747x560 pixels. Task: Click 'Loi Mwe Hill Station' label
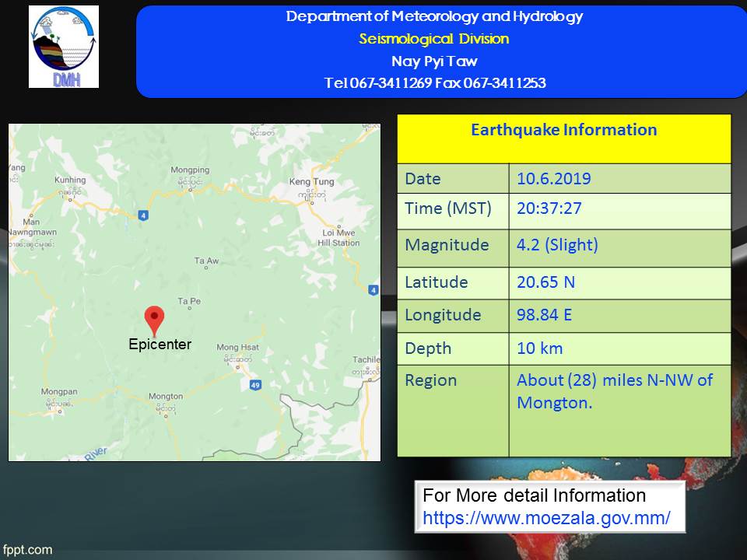(x=338, y=238)
